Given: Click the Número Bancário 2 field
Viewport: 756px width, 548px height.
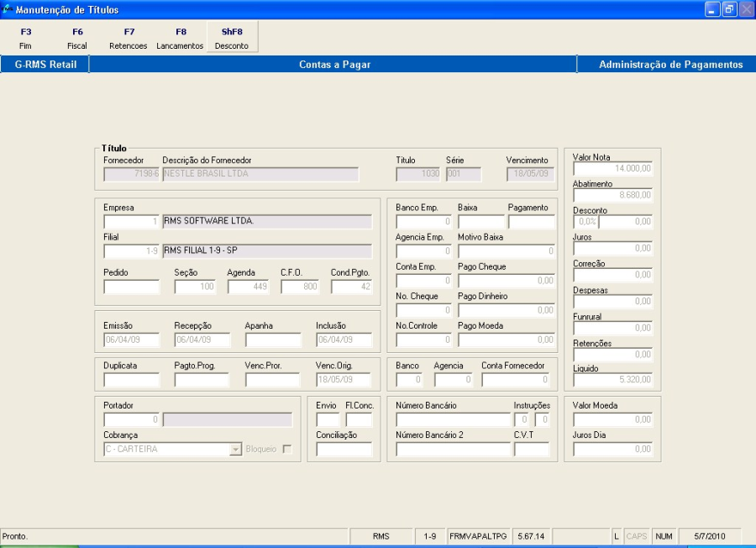Looking at the screenshot, I should (453, 450).
